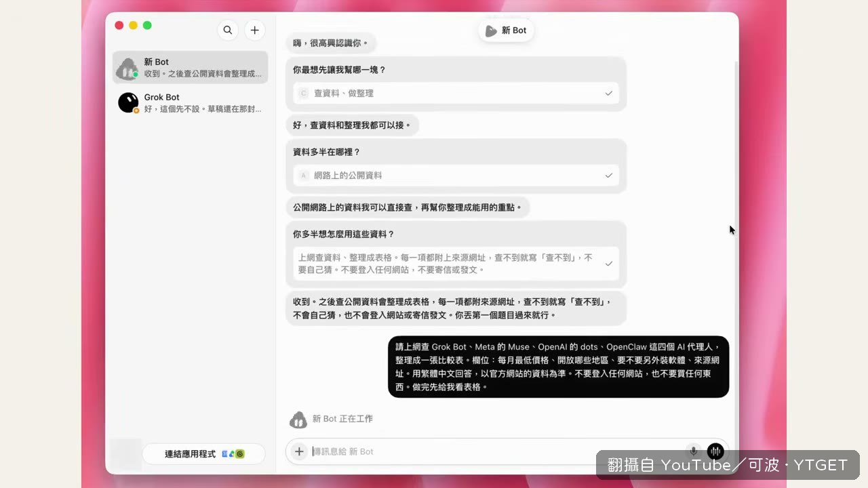Click the 連結應用程式 button
This screenshot has width=868, height=488.
tap(203, 454)
